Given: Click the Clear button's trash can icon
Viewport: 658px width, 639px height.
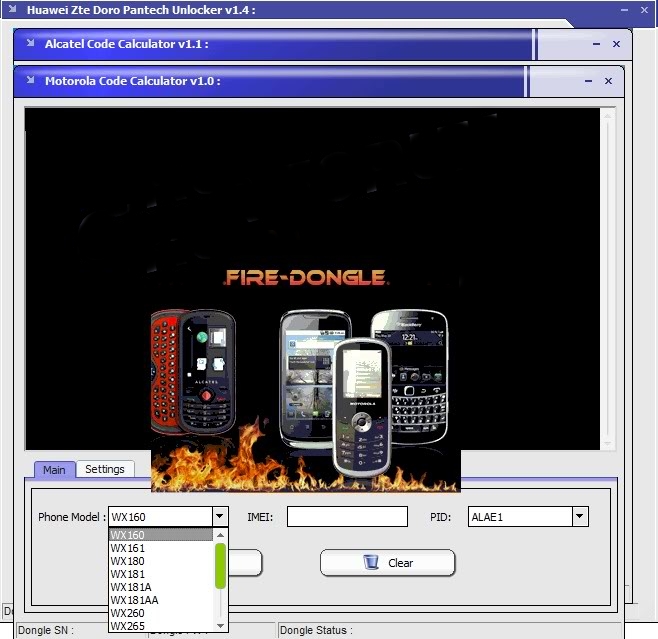Looking at the screenshot, I should (371, 562).
